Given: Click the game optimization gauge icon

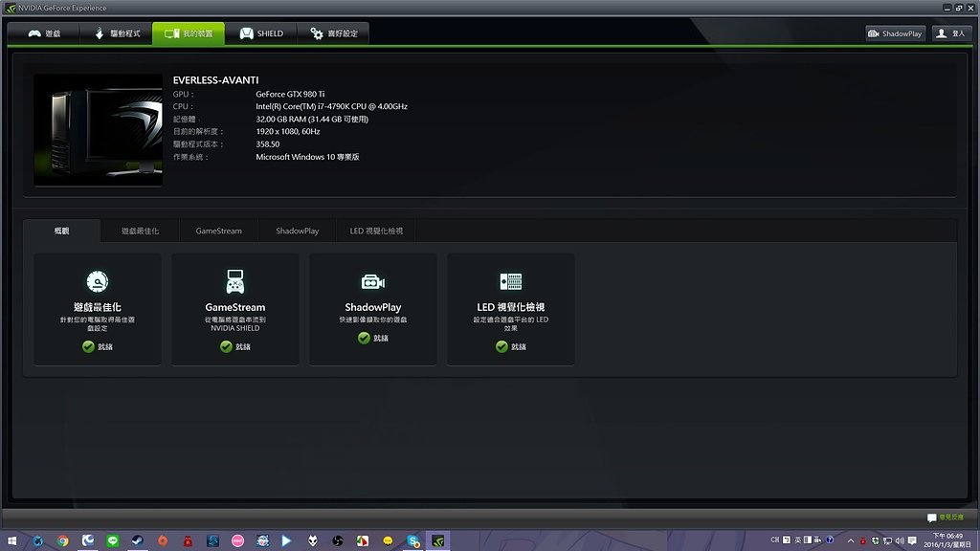Looking at the screenshot, I should click(x=98, y=282).
